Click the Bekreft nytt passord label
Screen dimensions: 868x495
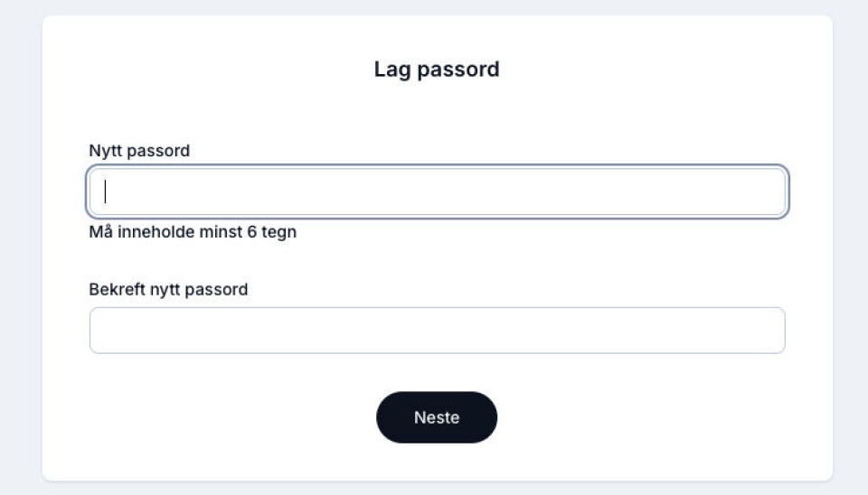[x=168, y=290]
